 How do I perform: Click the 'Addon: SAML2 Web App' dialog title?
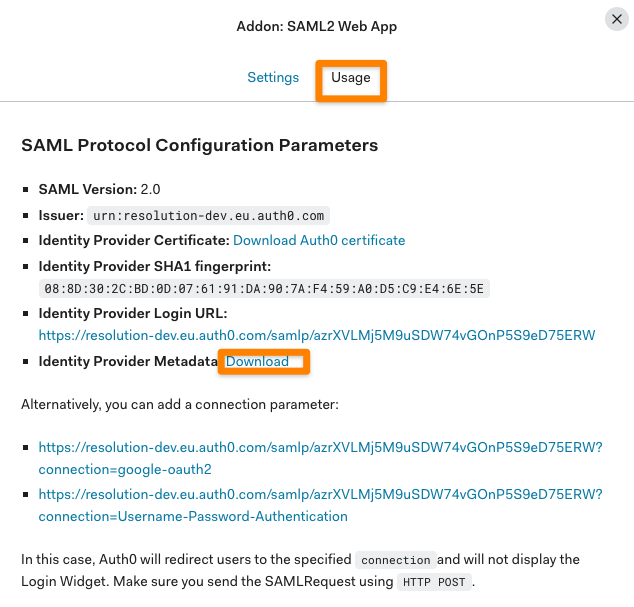click(x=317, y=26)
